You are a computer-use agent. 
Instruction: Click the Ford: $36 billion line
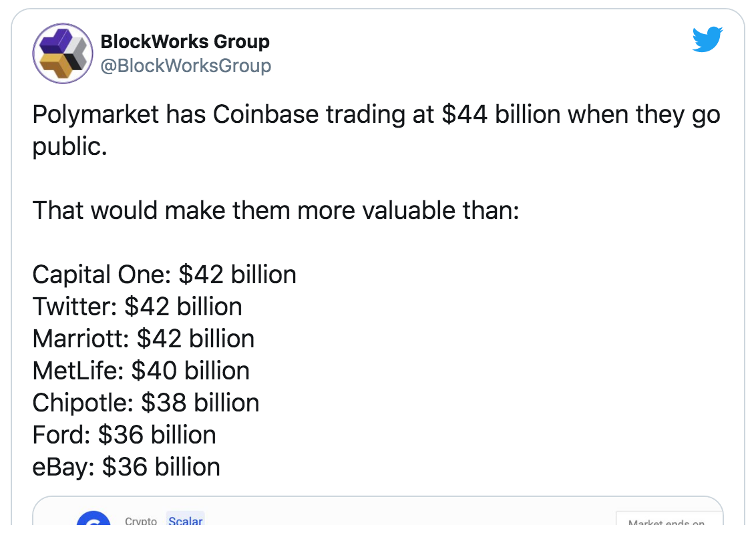[124, 435]
